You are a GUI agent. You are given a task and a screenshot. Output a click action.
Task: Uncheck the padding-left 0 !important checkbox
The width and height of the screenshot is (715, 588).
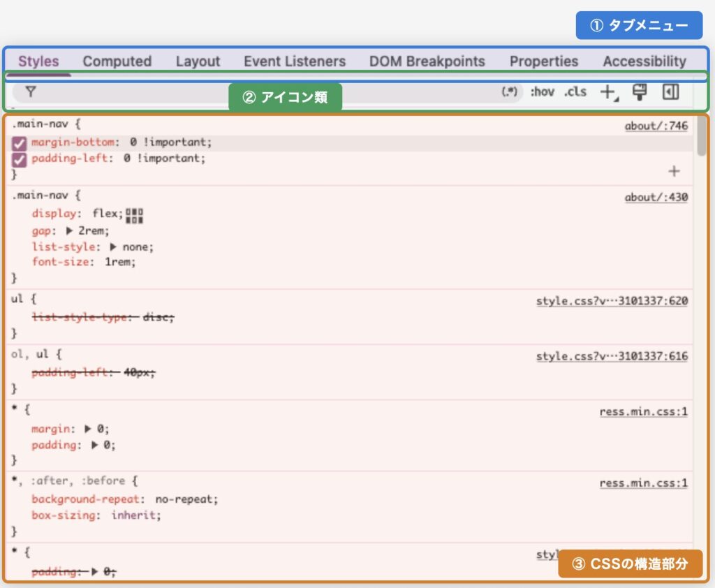coord(19,160)
